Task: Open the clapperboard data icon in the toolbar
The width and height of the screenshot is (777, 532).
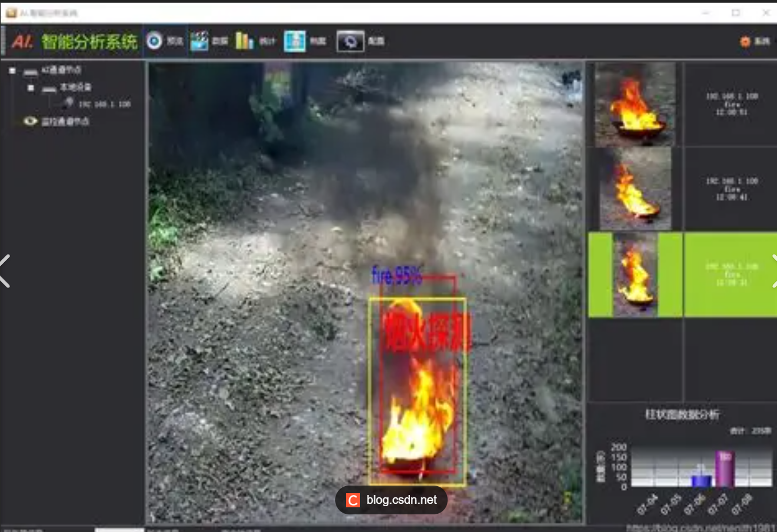Action: [x=199, y=41]
